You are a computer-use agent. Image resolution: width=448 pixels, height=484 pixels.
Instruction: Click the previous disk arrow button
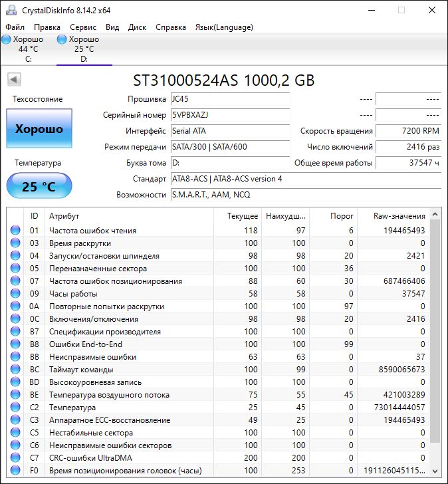(x=13, y=80)
